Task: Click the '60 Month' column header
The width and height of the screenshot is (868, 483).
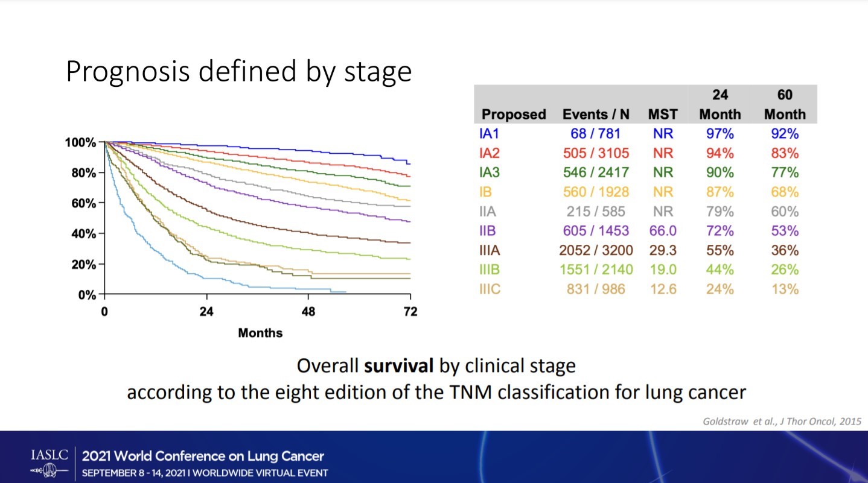Action: (784, 104)
